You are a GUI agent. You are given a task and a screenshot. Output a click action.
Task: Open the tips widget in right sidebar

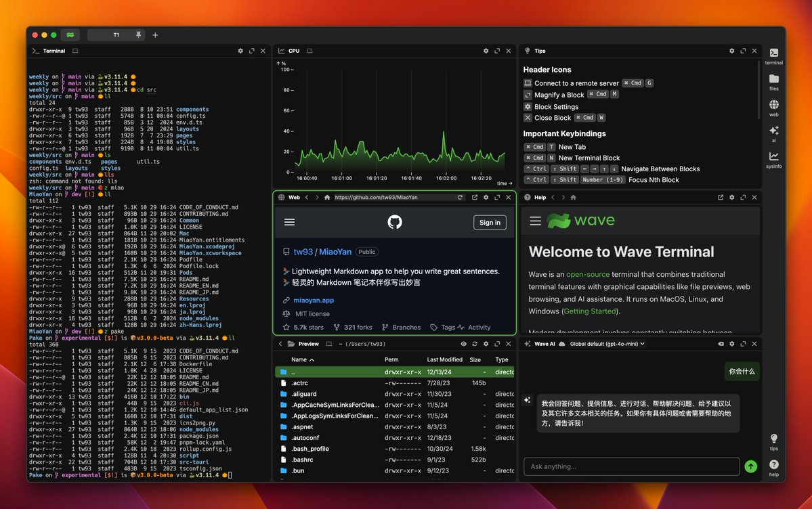click(x=773, y=442)
